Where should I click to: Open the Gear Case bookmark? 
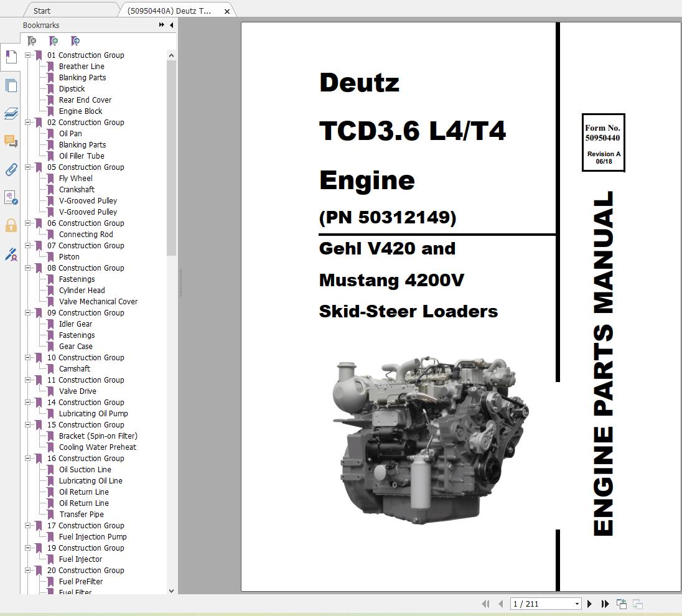click(76, 347)
